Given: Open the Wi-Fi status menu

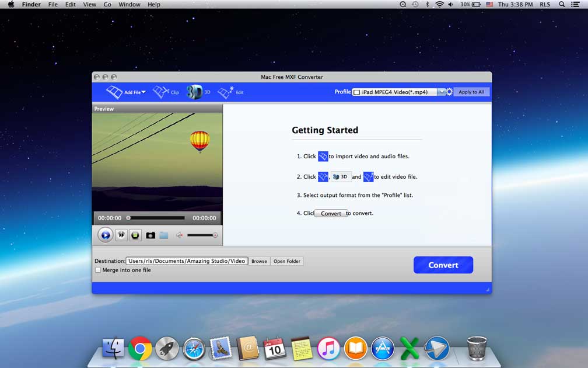Looking at the screenshot, I should coord(439,5).
